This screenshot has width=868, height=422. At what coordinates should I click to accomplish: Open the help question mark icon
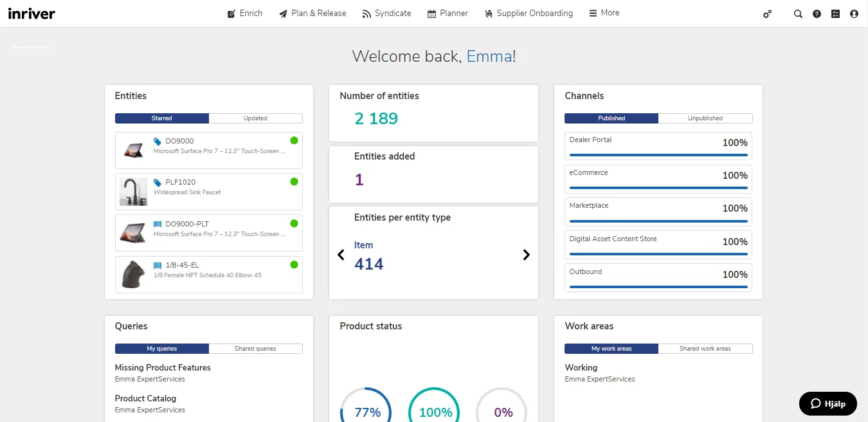pyautogui.click(x=817, y=14)
